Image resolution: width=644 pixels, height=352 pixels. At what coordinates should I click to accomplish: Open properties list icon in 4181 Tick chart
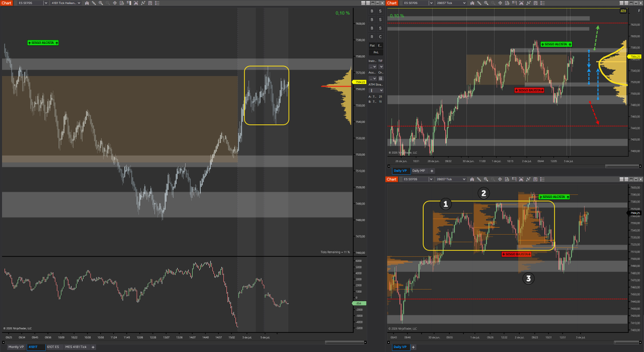tap(157, 3)
